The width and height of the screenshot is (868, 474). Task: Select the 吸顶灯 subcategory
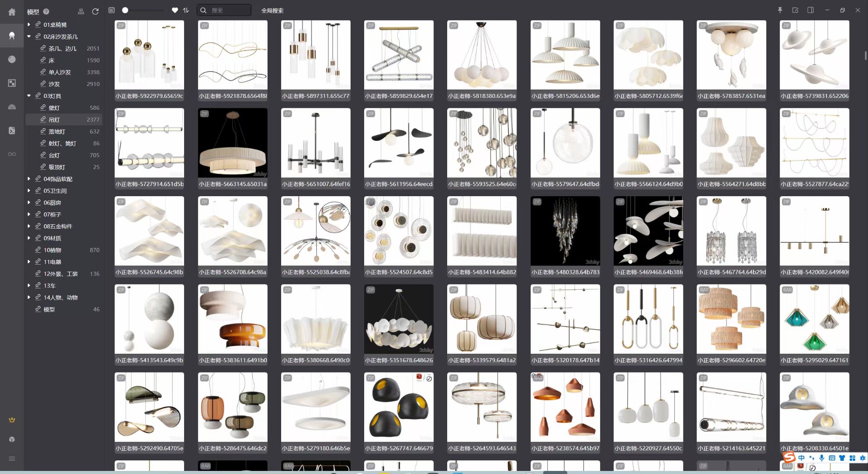pyautogui.click(x=64, y=167)
